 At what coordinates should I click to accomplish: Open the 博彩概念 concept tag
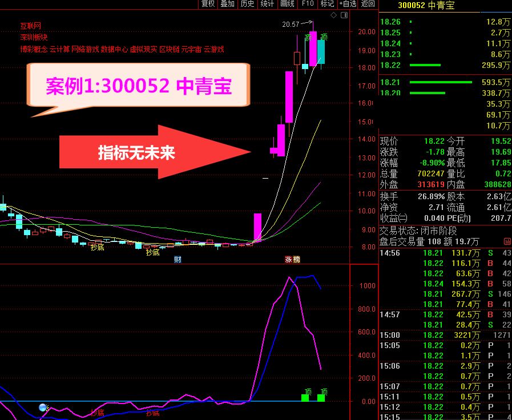click(34, 49)
